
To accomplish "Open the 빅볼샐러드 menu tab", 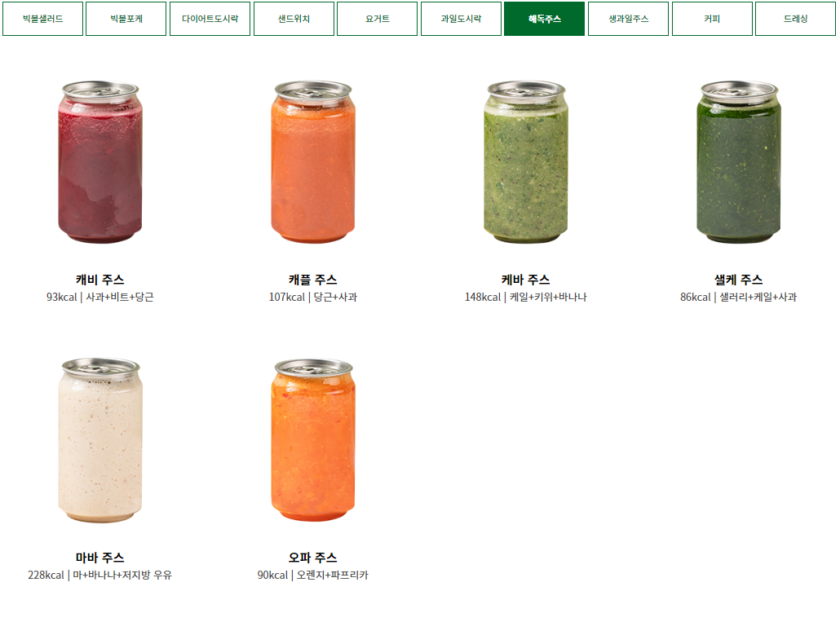I will pos(43,19).
